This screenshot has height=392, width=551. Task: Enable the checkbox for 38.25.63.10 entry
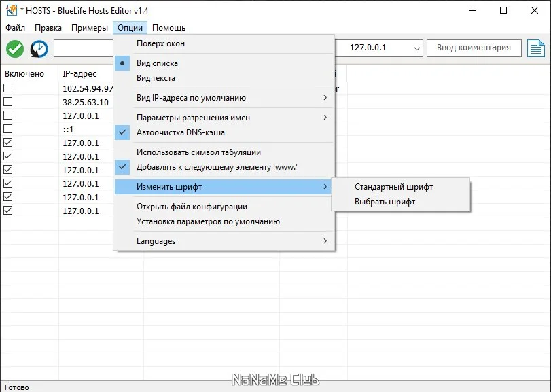7,102
